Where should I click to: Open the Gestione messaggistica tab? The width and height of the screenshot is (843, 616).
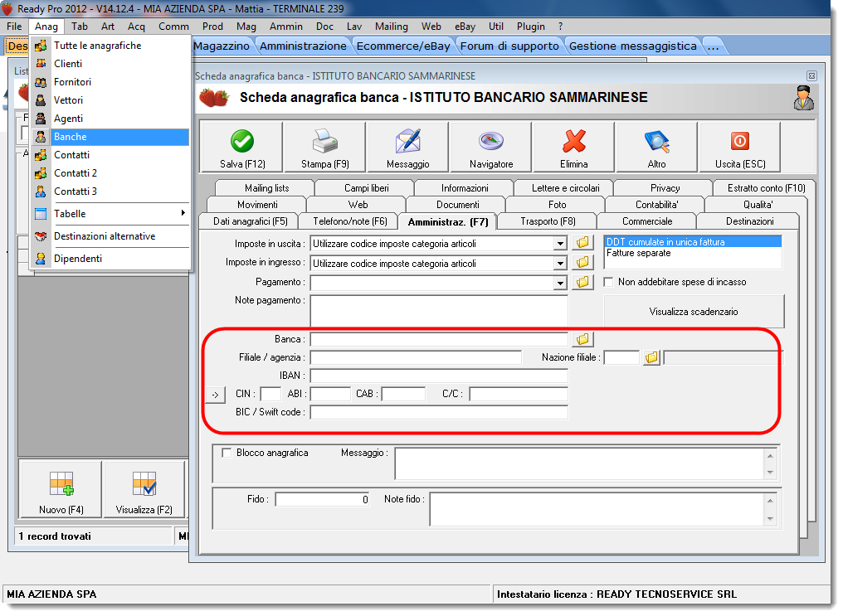coord(633,46)
